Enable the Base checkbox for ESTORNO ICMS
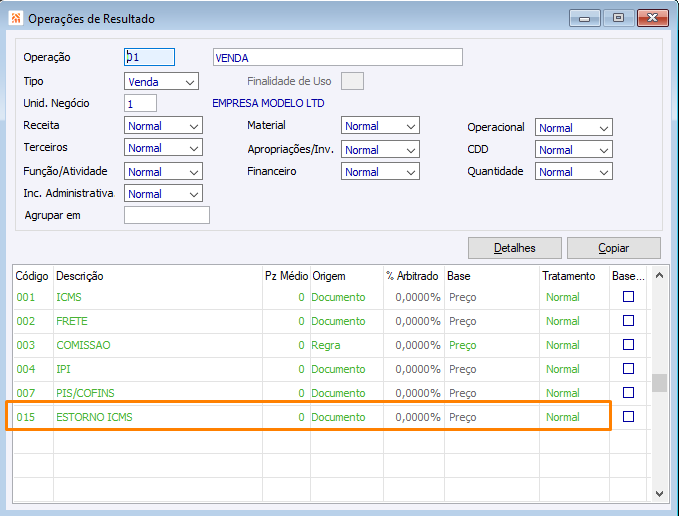The image size is (681, 516). (x=628, y=417)
